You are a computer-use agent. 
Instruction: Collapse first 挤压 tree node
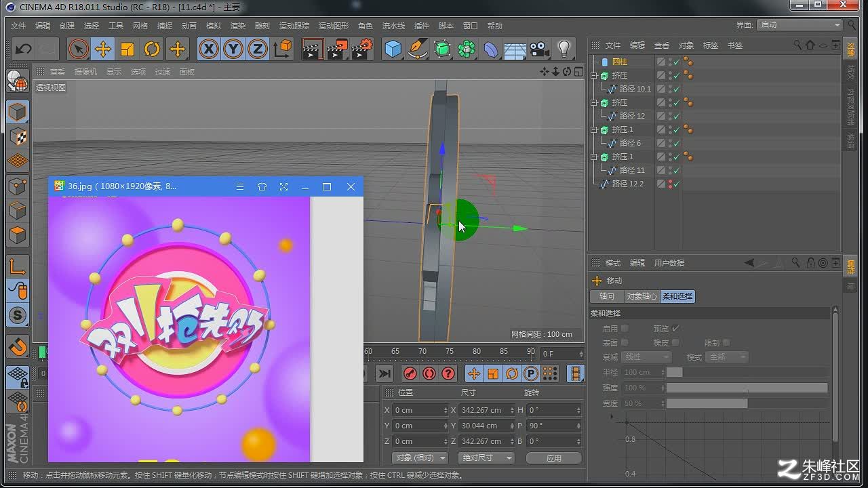point(594,75)
